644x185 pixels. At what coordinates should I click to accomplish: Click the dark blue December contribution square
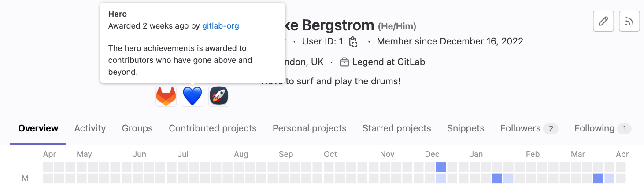(x=441, y=167)
